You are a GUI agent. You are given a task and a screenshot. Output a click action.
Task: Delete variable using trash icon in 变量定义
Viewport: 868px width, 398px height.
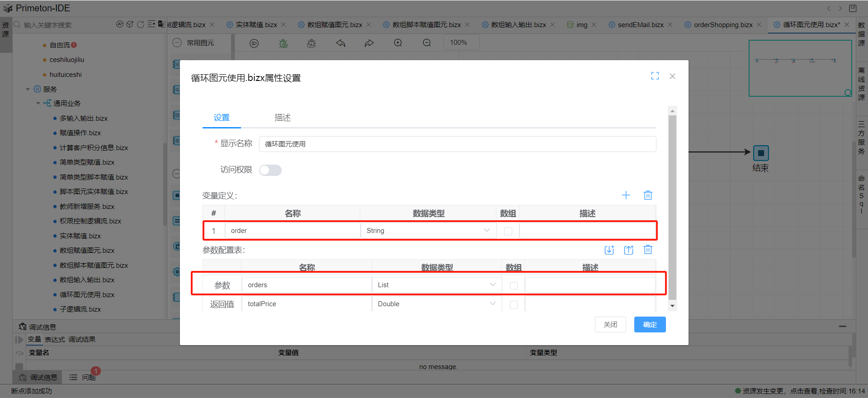648,195
